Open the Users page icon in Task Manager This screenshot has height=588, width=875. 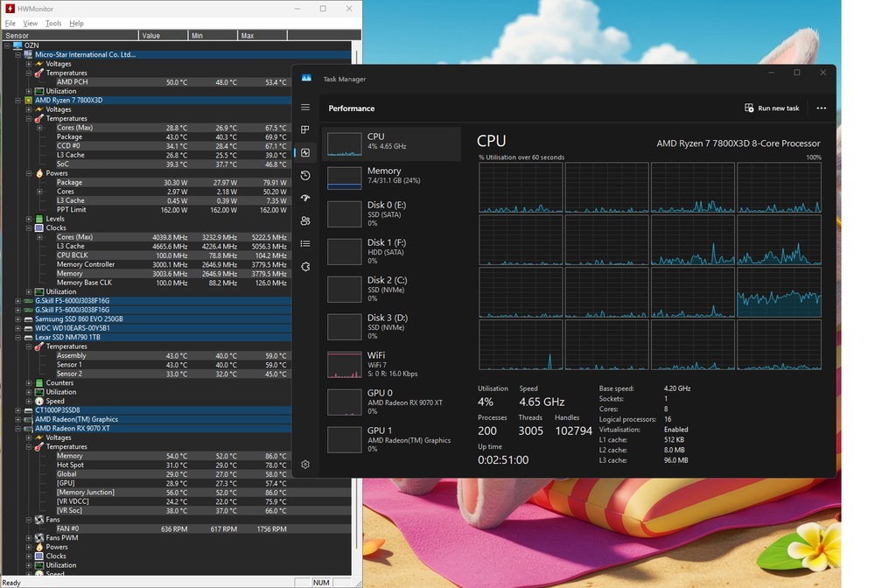point(305,220)
